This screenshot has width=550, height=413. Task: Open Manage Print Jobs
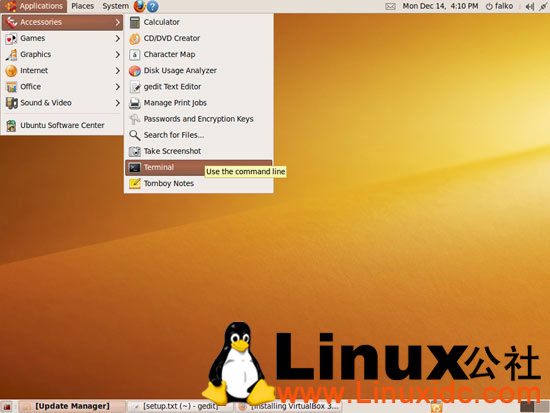[199, 103]
